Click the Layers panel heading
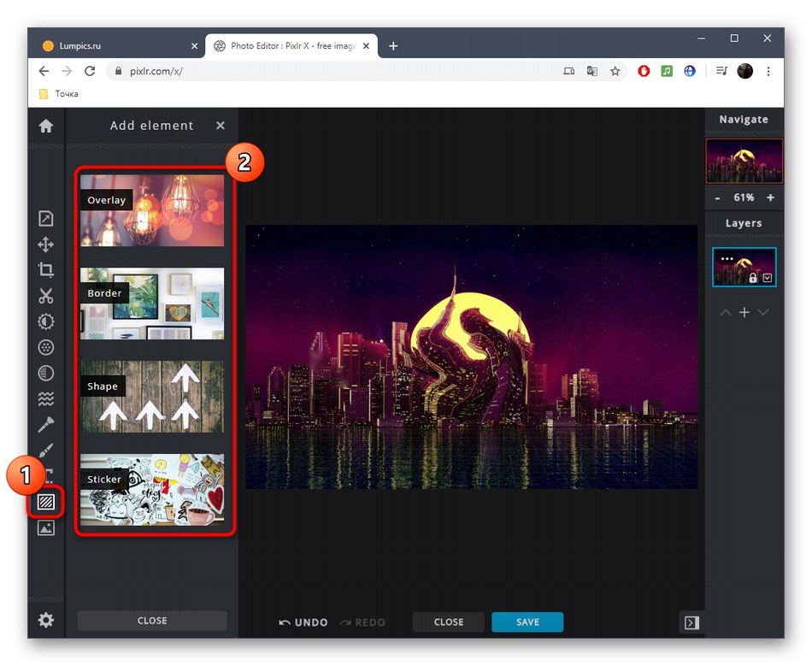This screenshot has width=812, height=666. point(744,223)
